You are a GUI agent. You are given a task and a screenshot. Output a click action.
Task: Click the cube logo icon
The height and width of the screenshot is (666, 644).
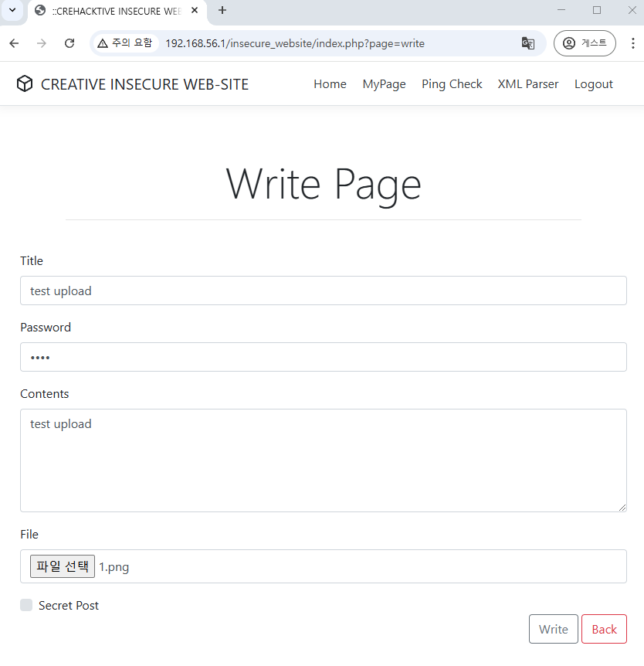click(25, 83)
